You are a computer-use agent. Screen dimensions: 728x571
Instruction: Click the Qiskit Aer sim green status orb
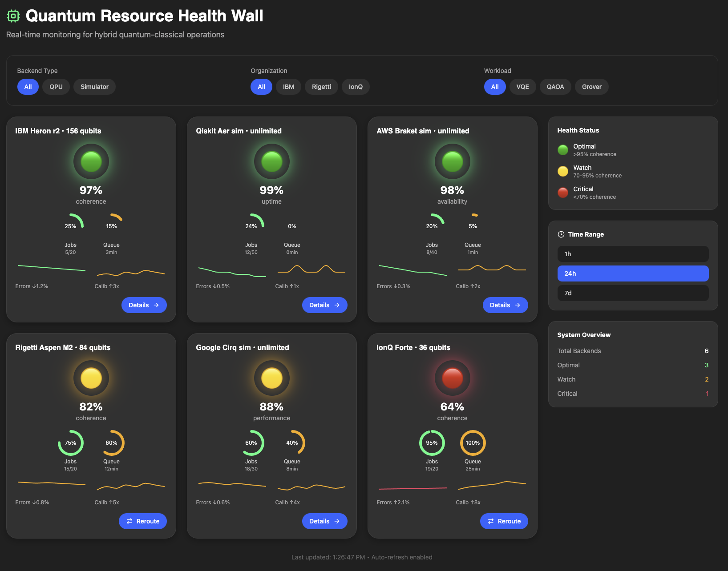click(x=272, y=161)
